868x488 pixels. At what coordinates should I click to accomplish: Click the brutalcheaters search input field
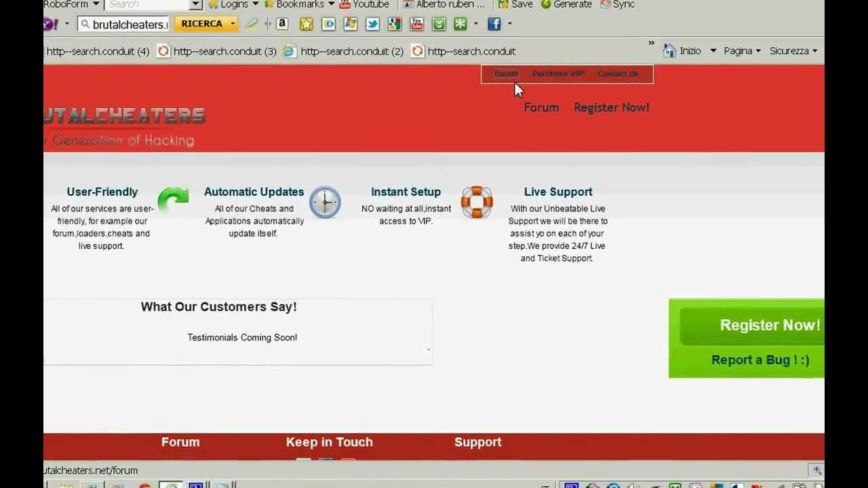pos(123,24)
